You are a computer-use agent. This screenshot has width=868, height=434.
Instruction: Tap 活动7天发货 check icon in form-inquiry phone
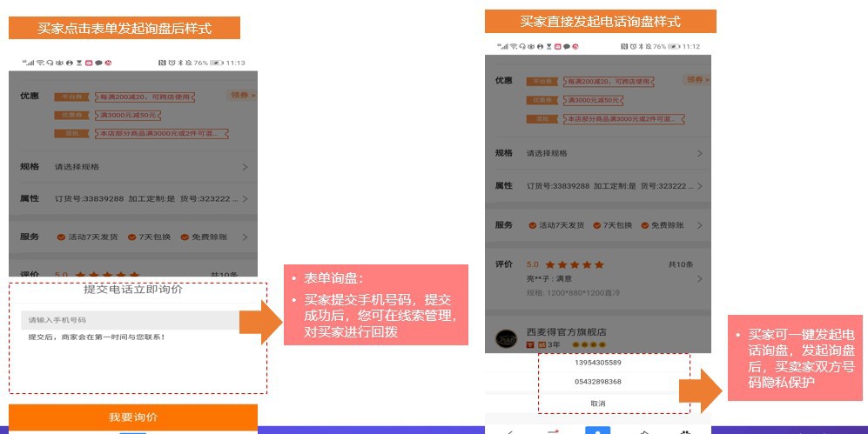[62, 237]
